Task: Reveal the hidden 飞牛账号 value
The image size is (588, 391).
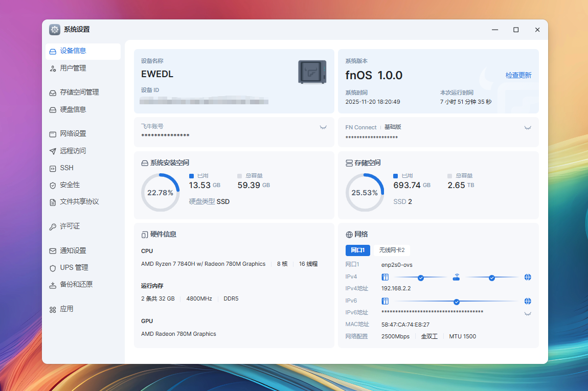Action: (x=323, y=127)
